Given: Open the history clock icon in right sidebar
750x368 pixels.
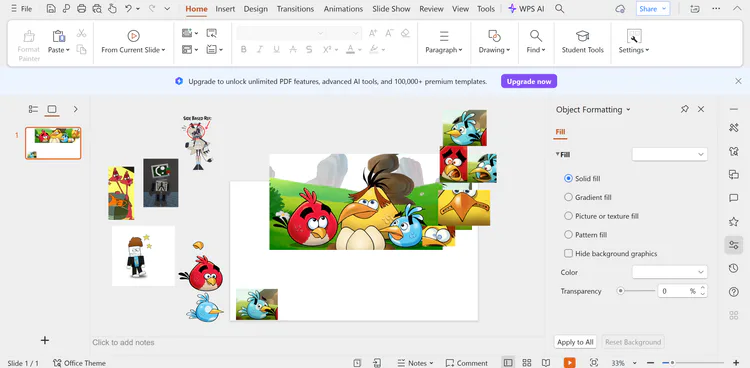Looking at the screenshot, I should (733, 268).
